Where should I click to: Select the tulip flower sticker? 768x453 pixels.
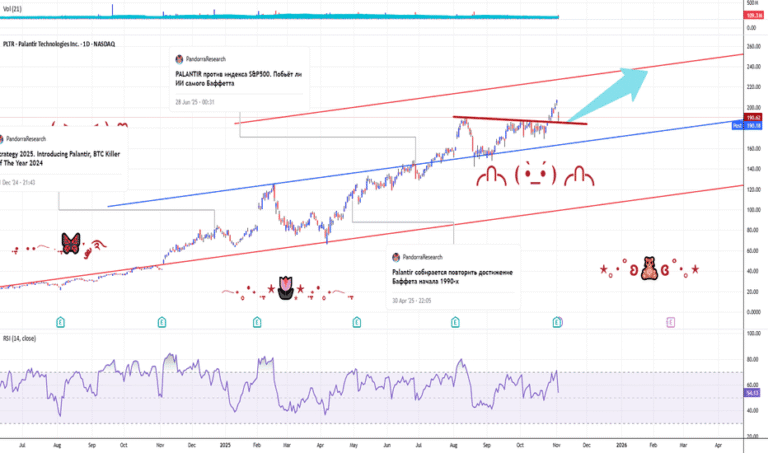[286, 288]
